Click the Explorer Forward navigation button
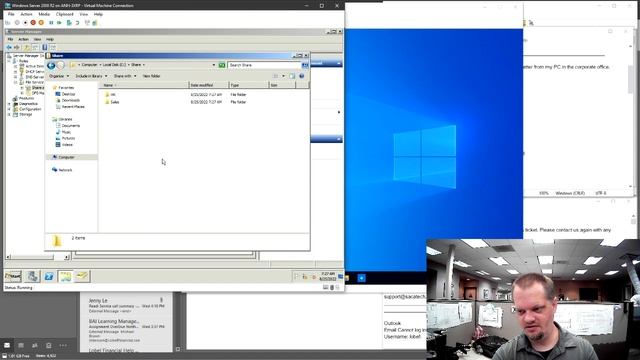 60,65
